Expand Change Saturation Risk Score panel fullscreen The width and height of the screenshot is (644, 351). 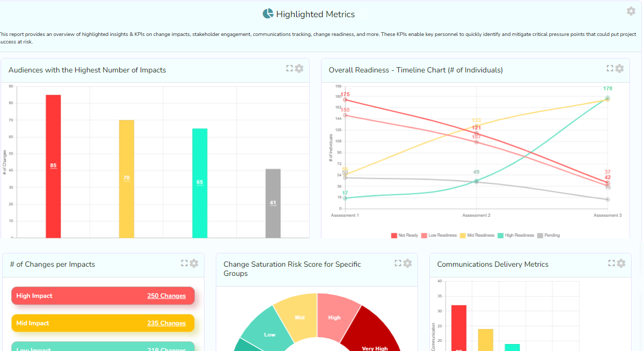398,263
